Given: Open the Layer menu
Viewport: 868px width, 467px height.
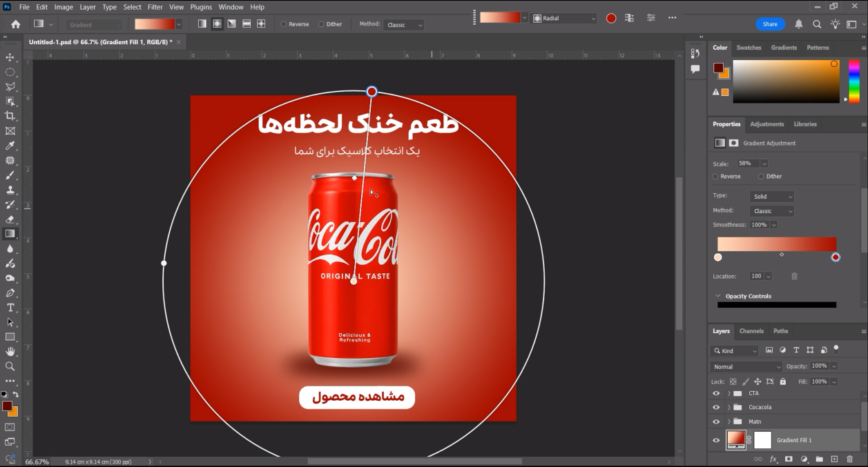Looking at the screenshot, I should 88,7.
